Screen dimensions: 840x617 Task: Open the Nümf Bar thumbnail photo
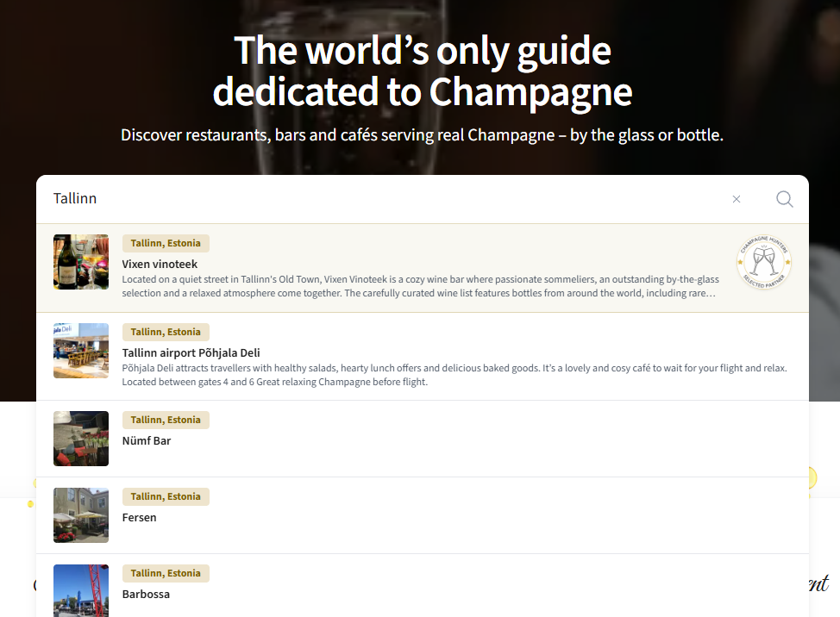[x=81, y=439]
